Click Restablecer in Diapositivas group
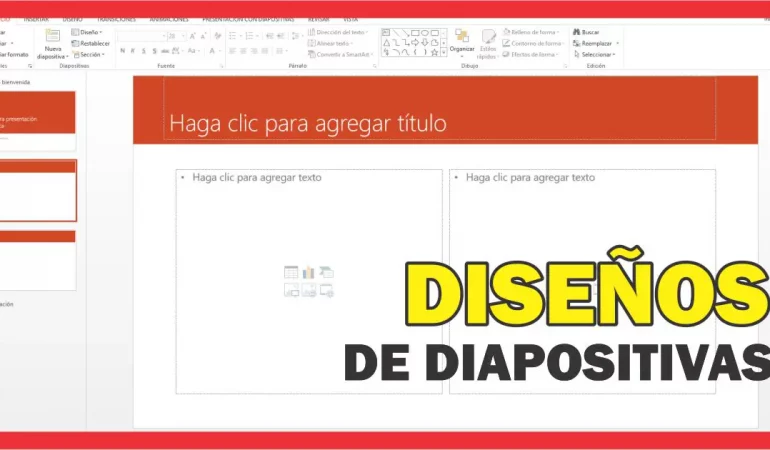Image resolution: width=770 pixels, height=450 pixels. click(91, 43)
